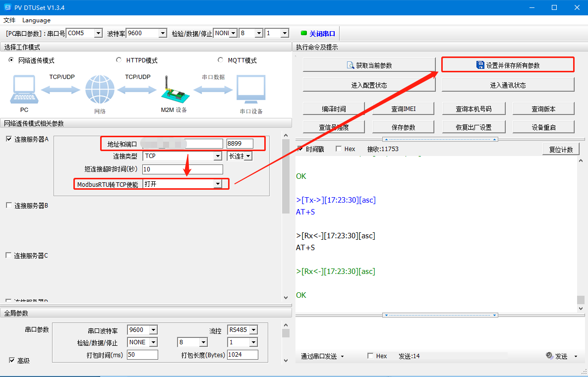The image size is (588, 377).
Task: Open the 流控 RS485 dropdown
Action: (x=253, y=330)
